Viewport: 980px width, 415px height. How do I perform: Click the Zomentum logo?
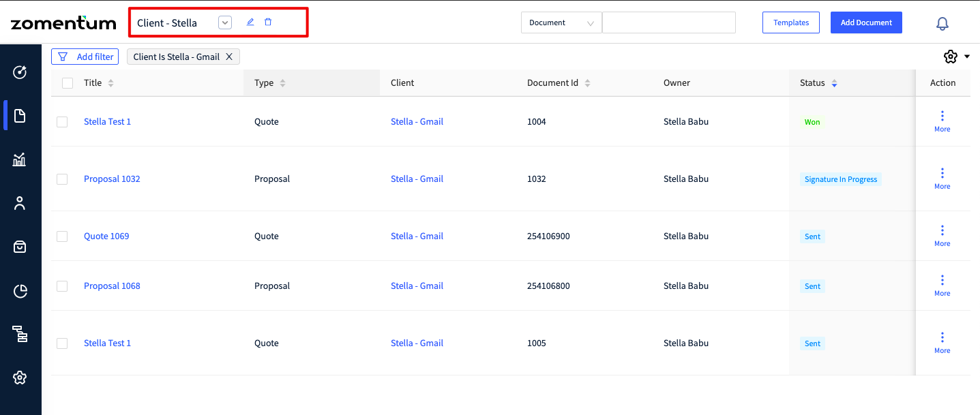click(63, 23)
